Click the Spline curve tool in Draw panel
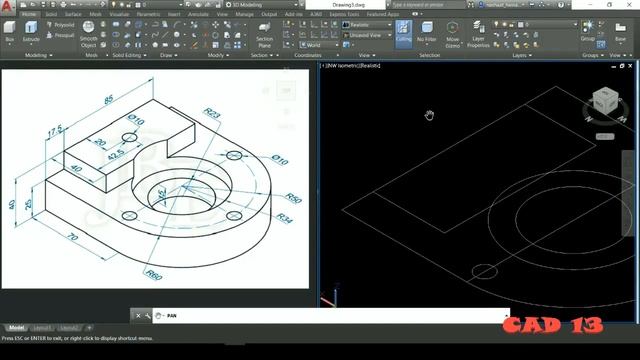This screenshot has width=640, height=360. (155, 35)
